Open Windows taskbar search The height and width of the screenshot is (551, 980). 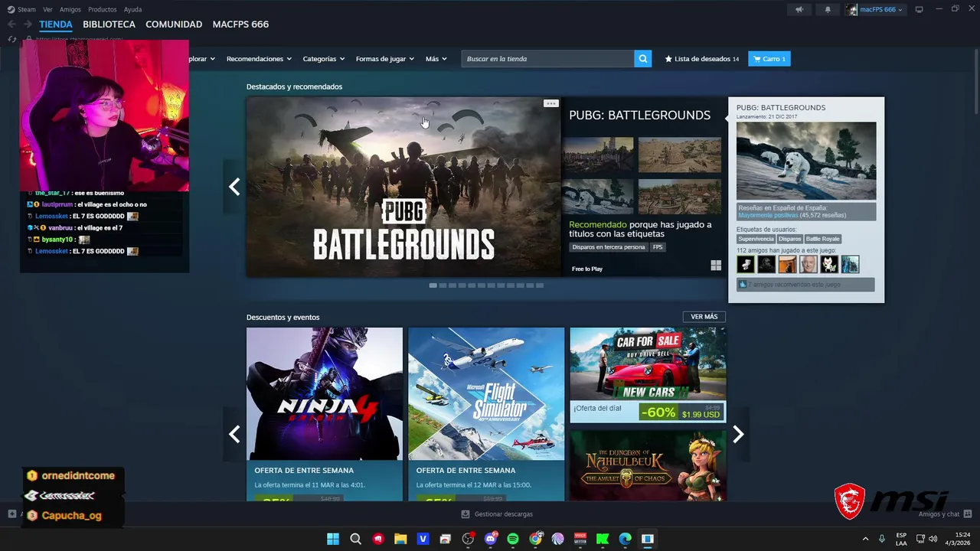pos(355,539)
